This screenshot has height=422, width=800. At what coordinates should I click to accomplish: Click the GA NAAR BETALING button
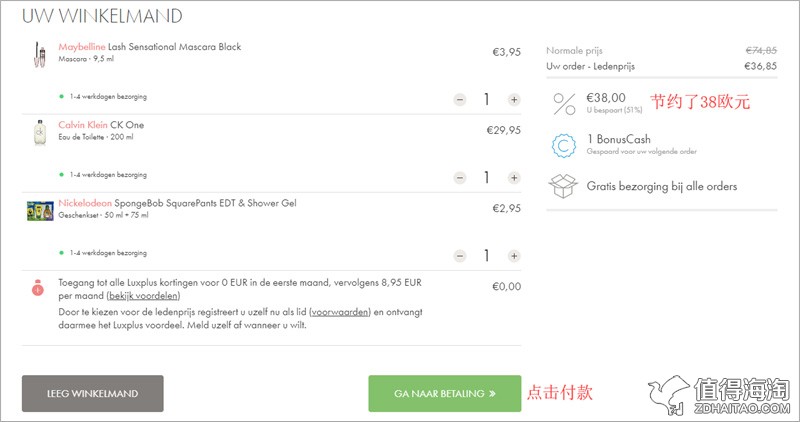click(x=444, y=393)
